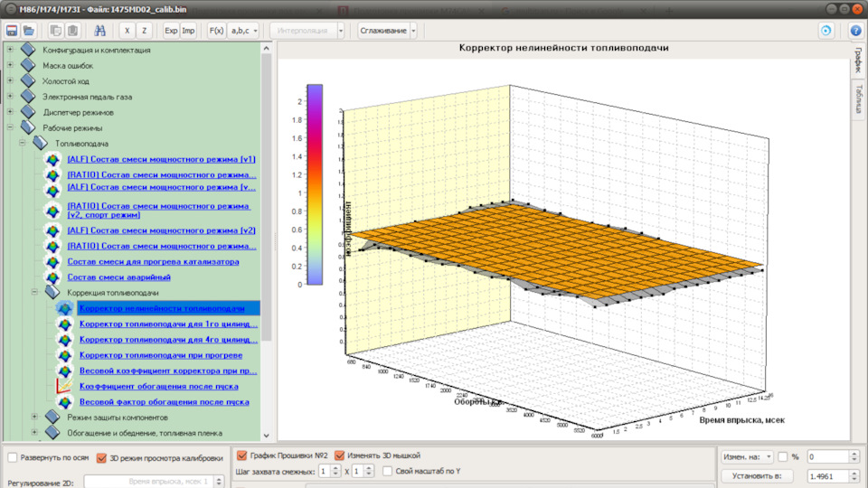Click the Exp export button
The image size is (868, 488).
click(171, 31)
